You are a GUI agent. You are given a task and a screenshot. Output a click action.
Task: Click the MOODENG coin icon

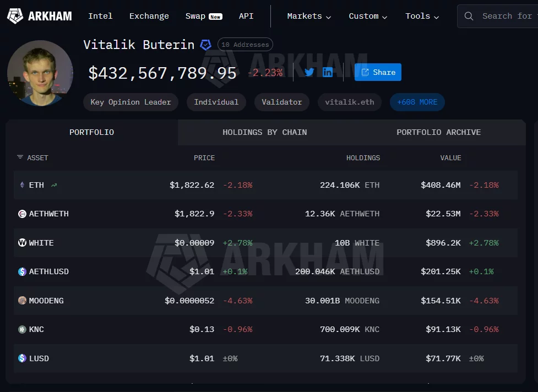[21, 301]
